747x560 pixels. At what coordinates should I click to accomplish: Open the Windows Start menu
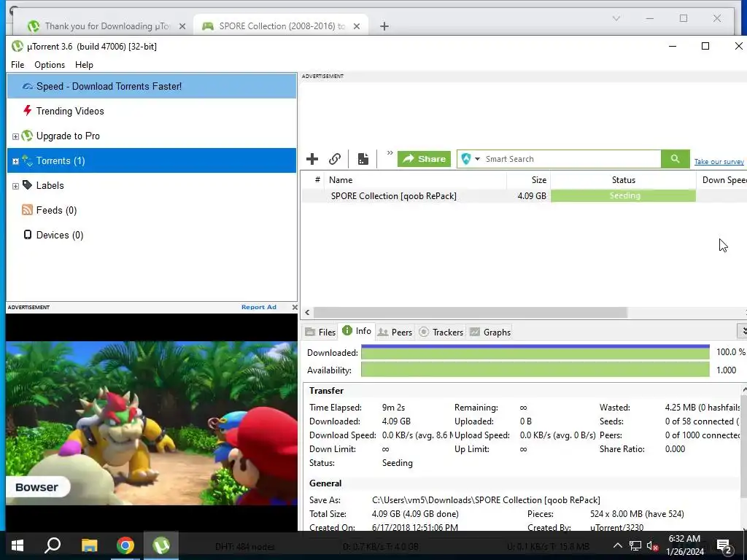pyautogui.click(x=18, y=545)
